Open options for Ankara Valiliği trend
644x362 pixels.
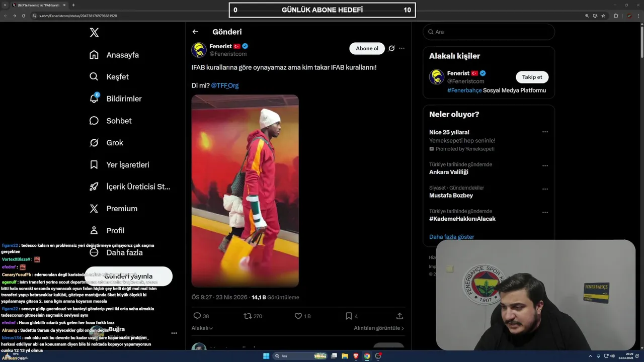(545, 165)
